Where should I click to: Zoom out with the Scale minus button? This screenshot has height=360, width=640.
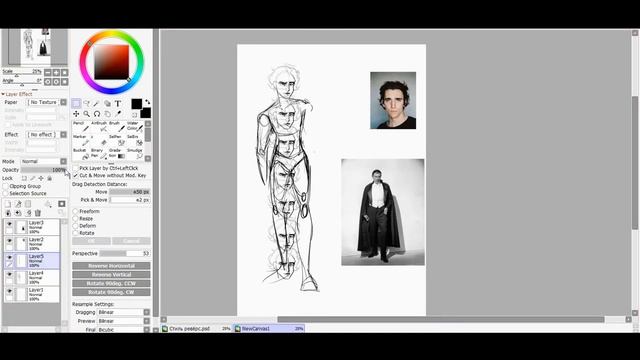click(x=48, y=72)
